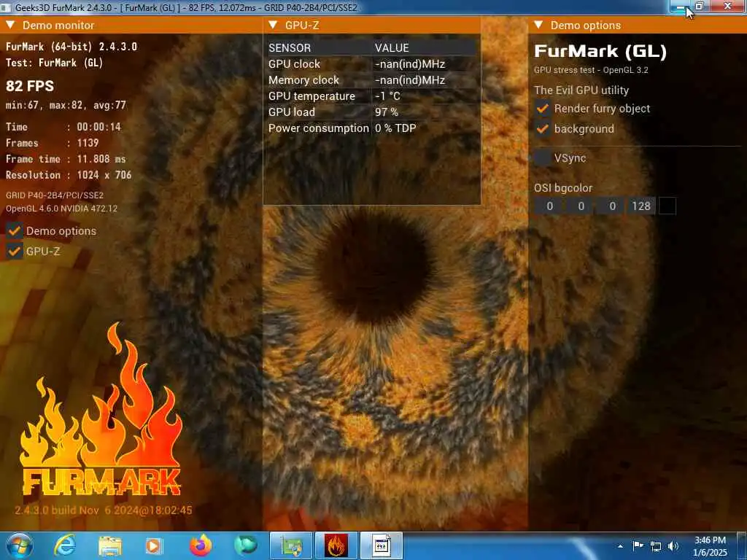The height and width of the screenshot is (560, 747).
Task: Click the GPU load value 97 %
Action: (387, 112)
